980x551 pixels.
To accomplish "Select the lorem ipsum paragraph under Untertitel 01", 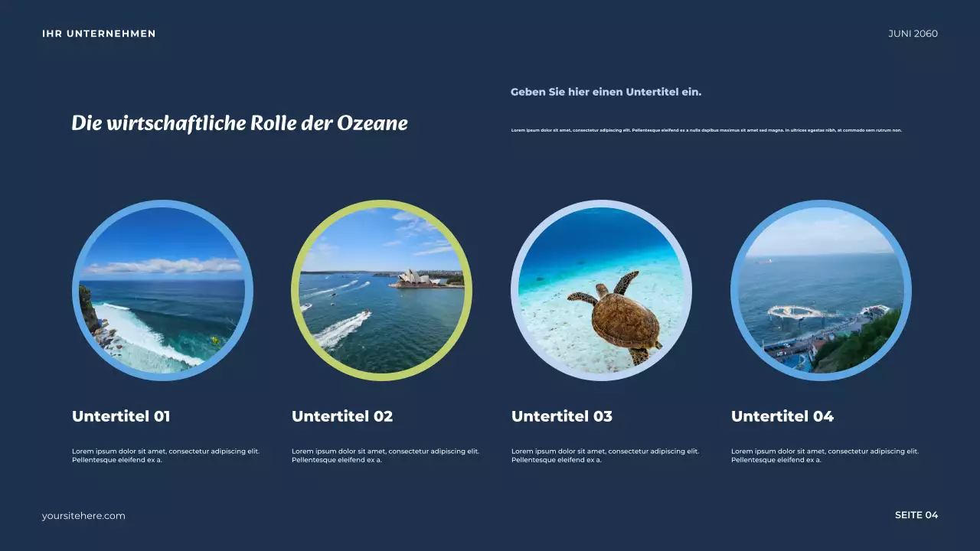I will click(x=166, y=455).
